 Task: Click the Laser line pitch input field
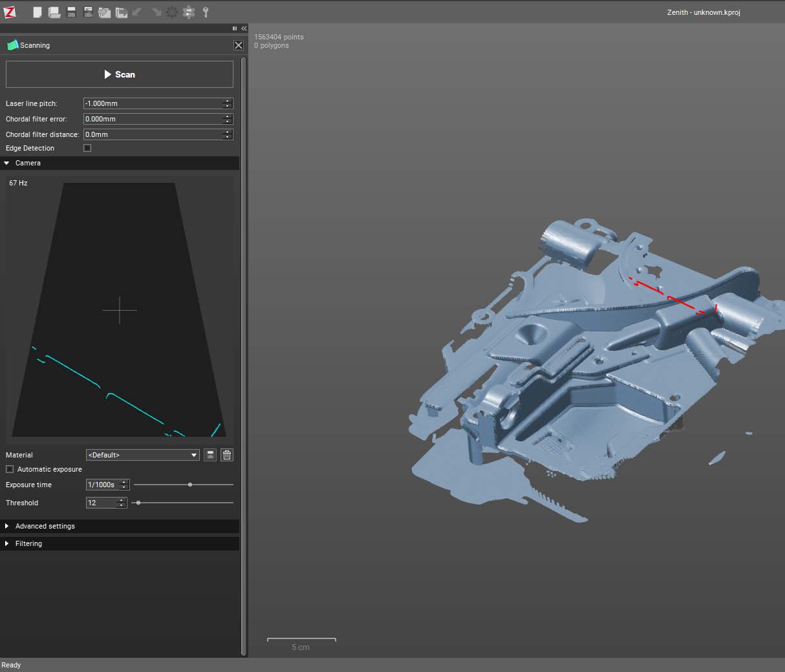click(153, 103)
